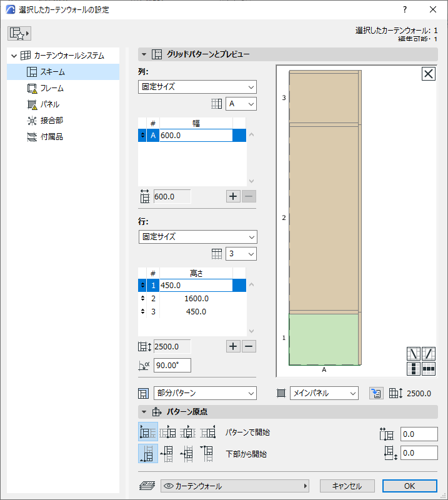Click the total height field 2500.0
The height and width of the screenshot is (500, 448).
(x=172, y=347)
